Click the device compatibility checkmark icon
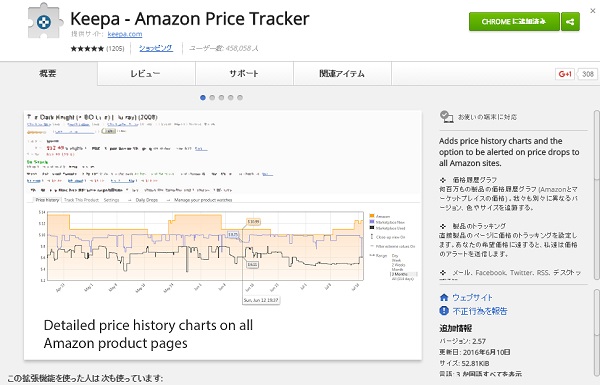The height and width of the screenshot is (385, 600). (x=446, y=117)
